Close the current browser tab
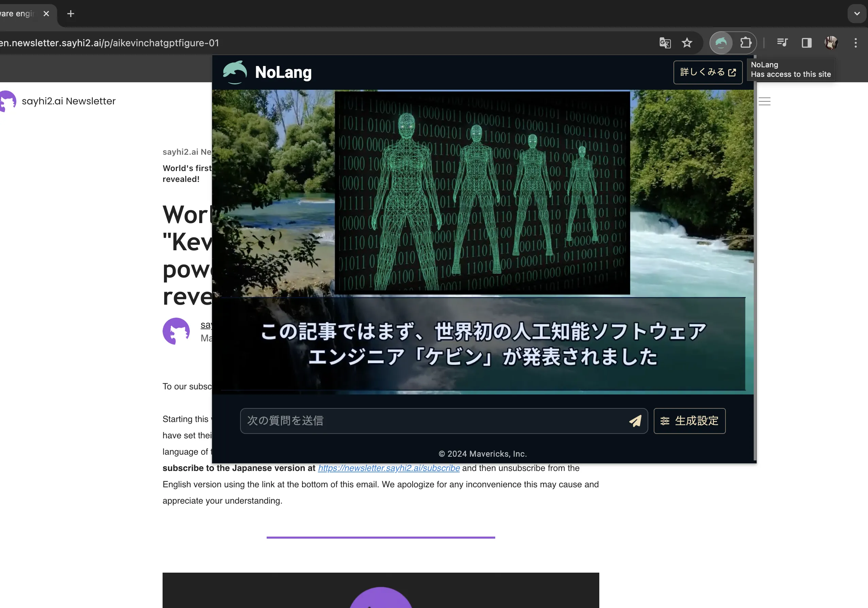 pos(46,14)
